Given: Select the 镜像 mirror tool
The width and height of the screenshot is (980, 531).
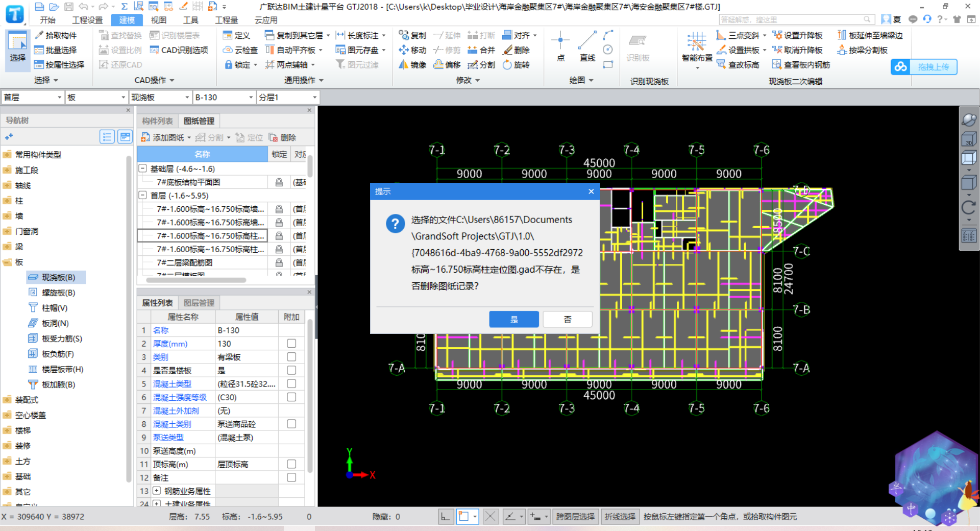Looking at the screenshot, I should click(412, 65).
